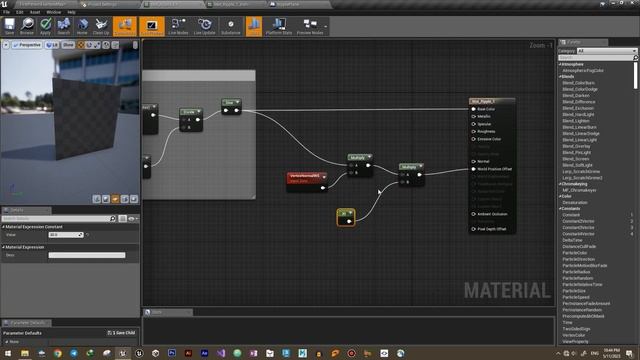Screen dimensions: 640x360
Task: Click the Platform Stats toolbar icon
Action: coord(279,26)
